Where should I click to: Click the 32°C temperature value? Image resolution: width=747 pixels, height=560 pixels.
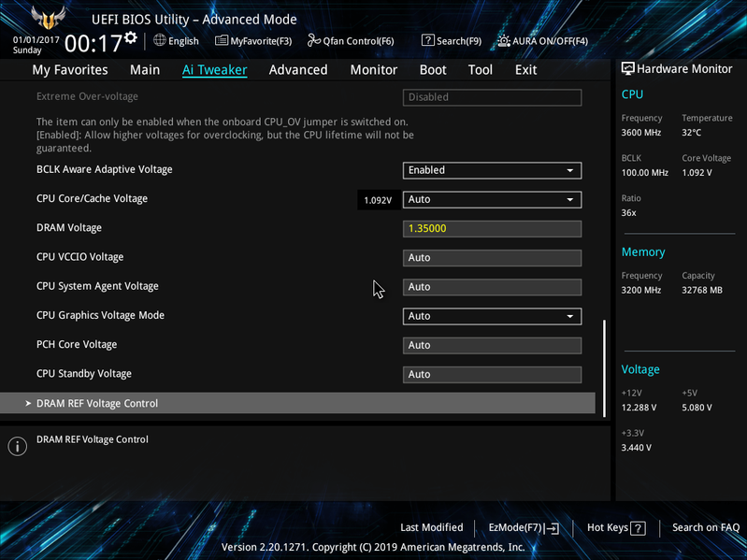[691, 133]
